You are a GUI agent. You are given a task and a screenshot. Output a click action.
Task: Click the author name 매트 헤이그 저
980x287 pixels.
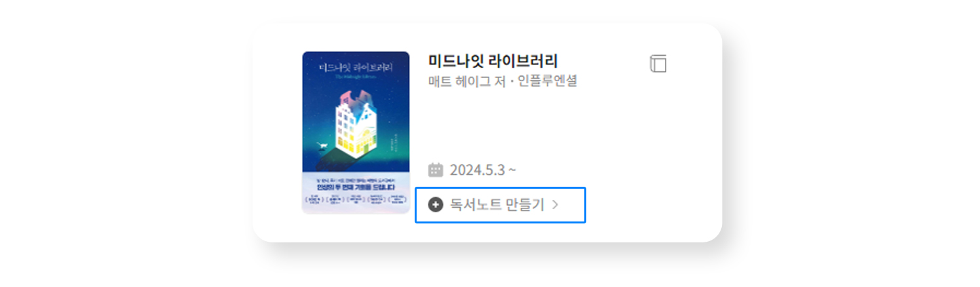point(466,81)
